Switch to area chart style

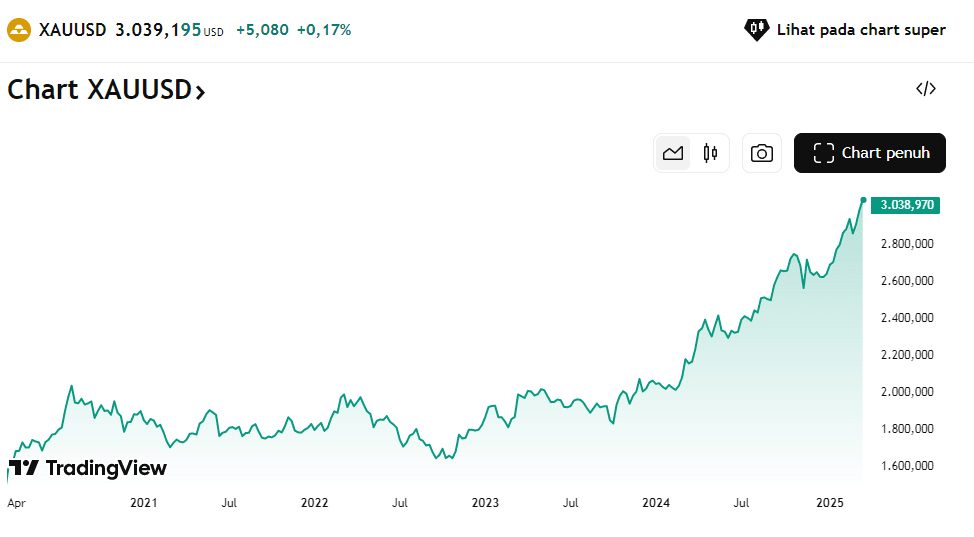tap(673, 153)
